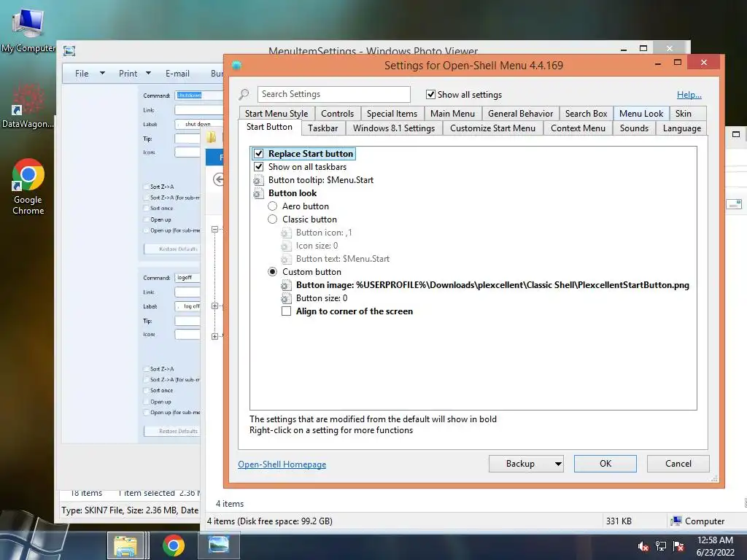The image size is (747, 560).
Task: Click E-mail in Photo Viewer toolbar
Action: click(177, 74)
